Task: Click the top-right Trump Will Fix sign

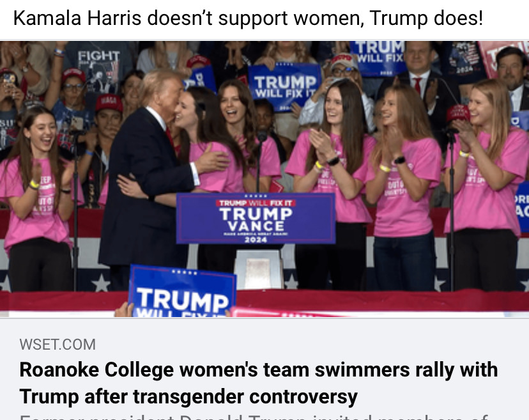Action: point(378,58)
